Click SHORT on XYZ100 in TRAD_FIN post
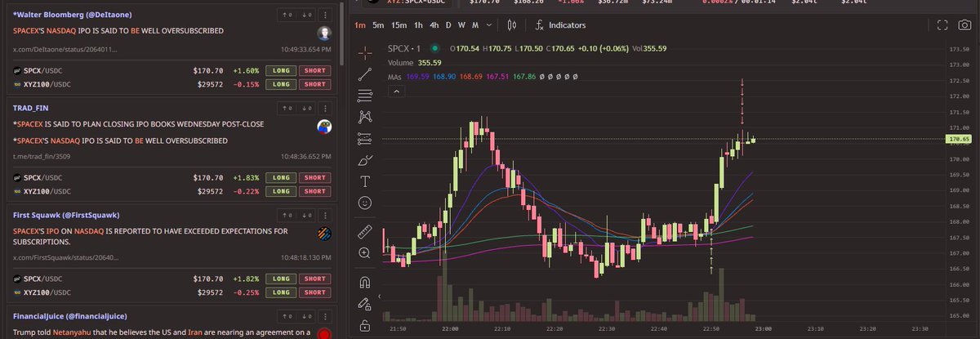The image size is (980, 339). [314, 191]
